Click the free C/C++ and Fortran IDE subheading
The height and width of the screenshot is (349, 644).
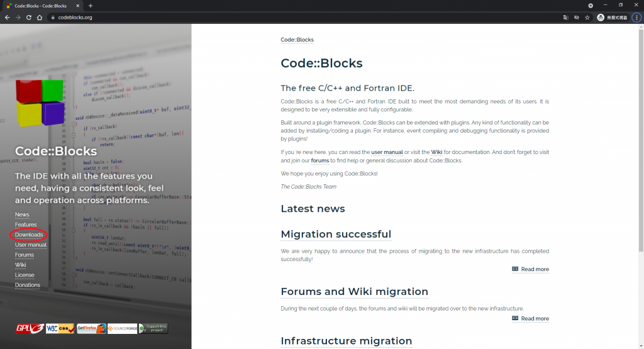coord(347,88)
